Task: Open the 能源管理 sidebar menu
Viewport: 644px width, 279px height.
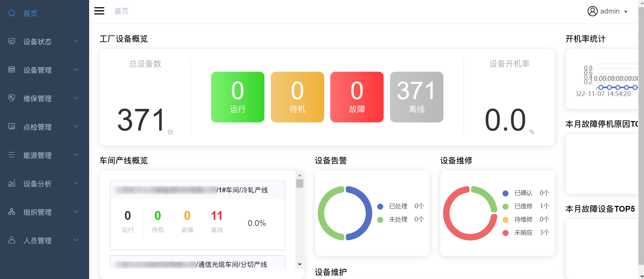Action: (x=45, y=155)
